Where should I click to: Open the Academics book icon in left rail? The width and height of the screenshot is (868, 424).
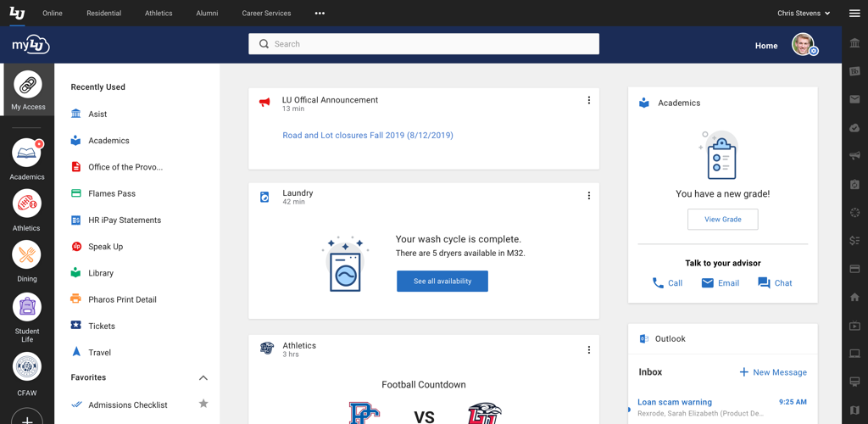pyautogui.click(x=26, y=153)
